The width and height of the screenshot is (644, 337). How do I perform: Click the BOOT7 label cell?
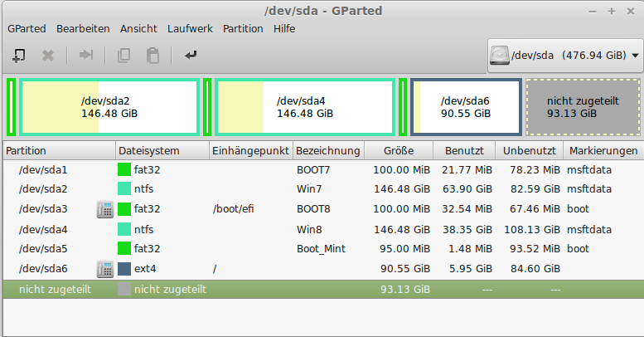(313, 169)
